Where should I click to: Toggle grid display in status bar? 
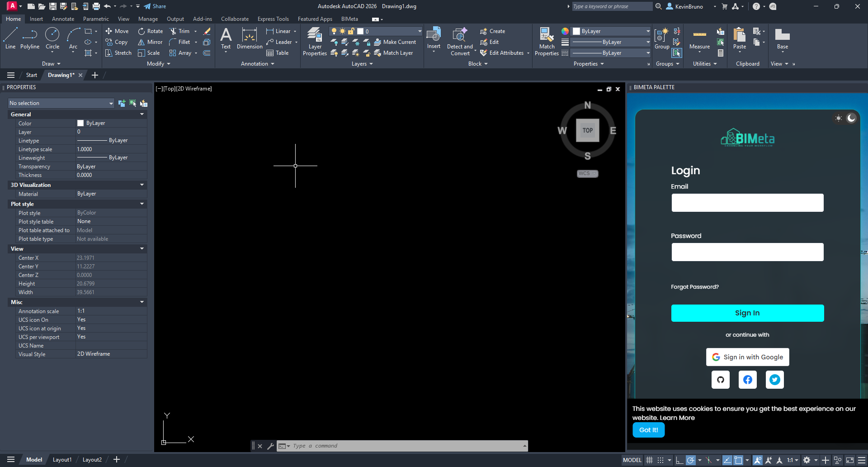649,460
